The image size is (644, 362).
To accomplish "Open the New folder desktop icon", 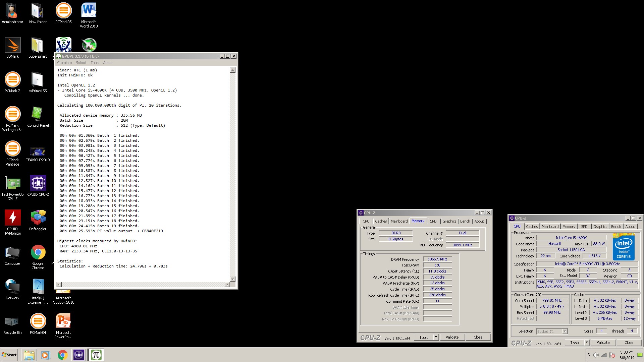I will [x=38, y=13].
